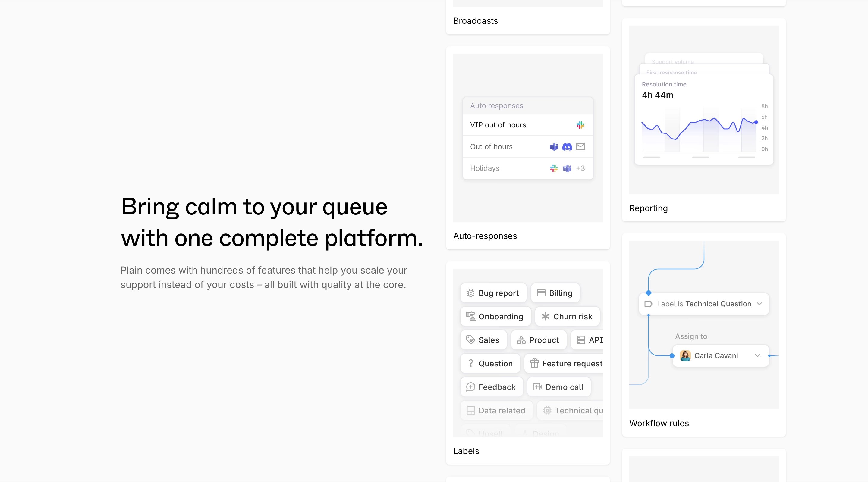Click the Microsoft Teams icon in Holidays row

coord(567,168)
